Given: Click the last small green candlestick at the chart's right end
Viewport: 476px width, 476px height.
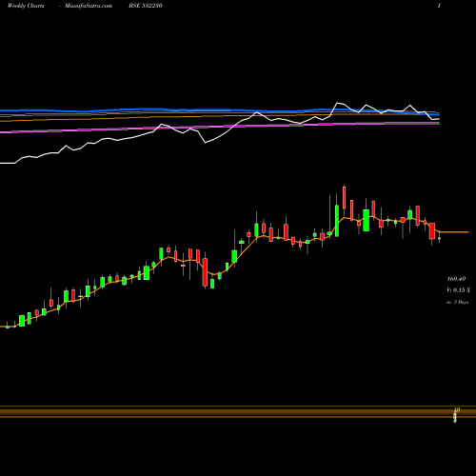Looking at the screenshot, I should 439,238.
